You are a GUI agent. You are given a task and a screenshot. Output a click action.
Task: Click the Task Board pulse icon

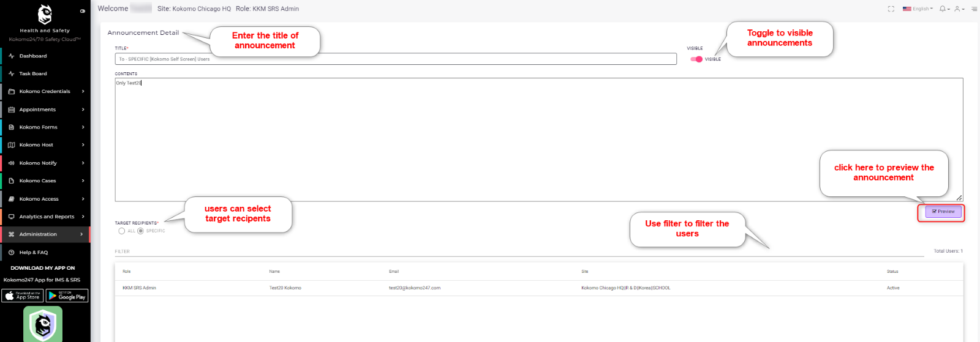(x=11, y=73)
